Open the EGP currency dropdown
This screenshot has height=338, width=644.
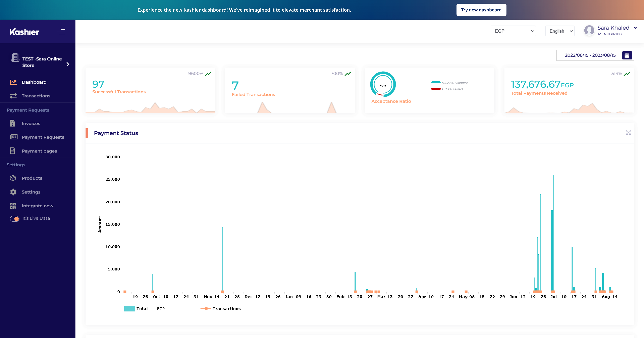coord(513,31)
